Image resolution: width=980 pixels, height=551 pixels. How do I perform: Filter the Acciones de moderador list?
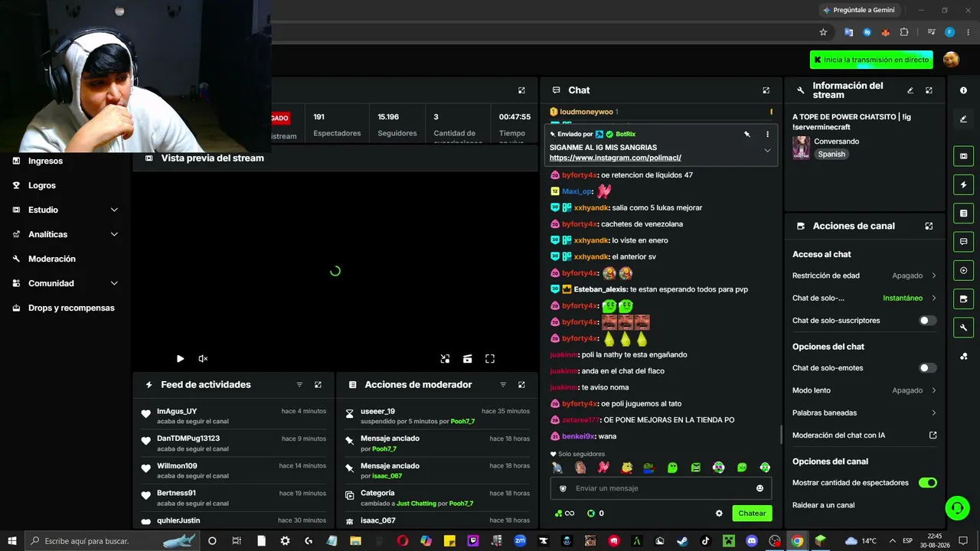503,385
